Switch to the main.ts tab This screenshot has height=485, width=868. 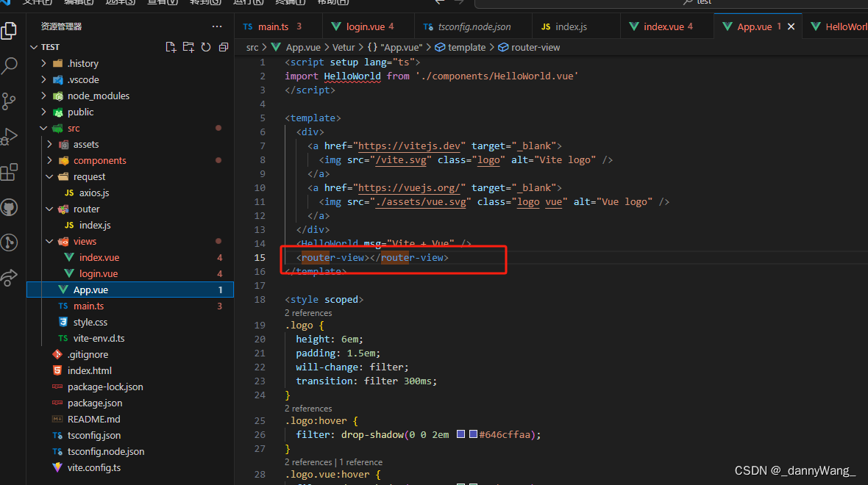click(x=279, y=26)
